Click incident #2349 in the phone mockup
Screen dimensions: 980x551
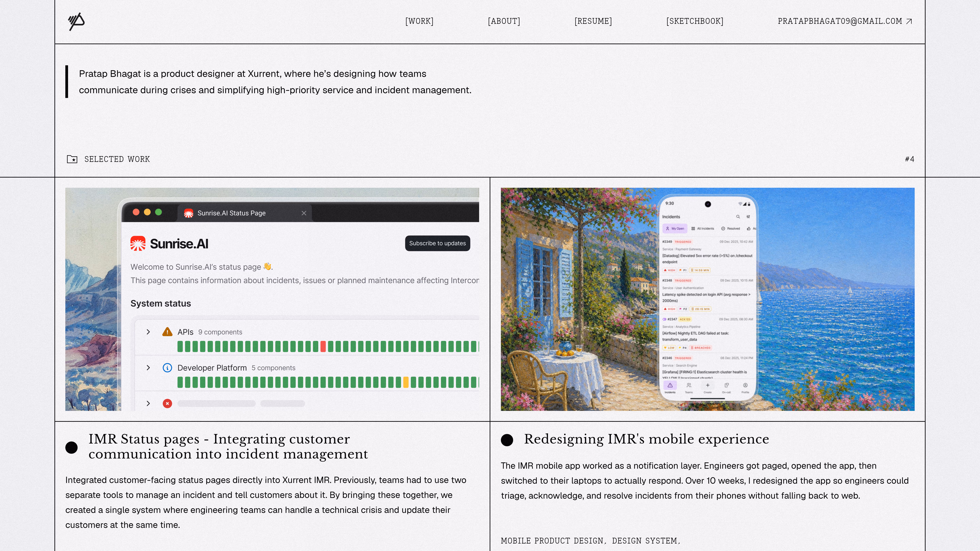tap(708, 256)
